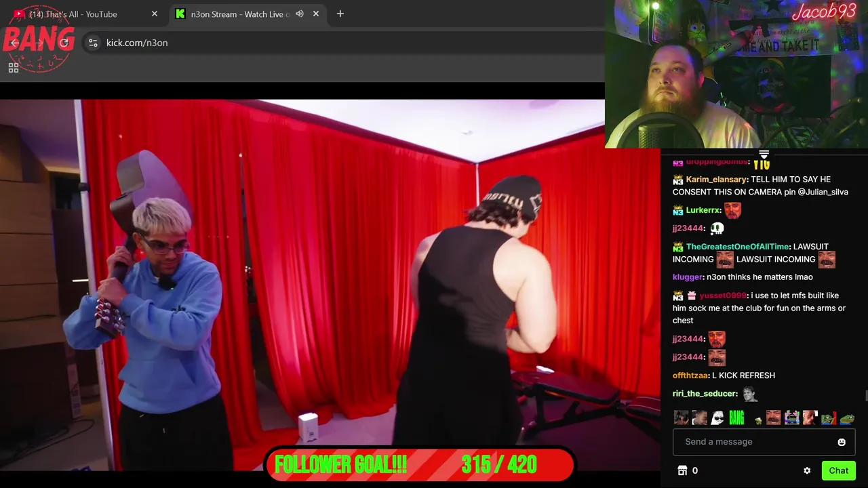Click Lurkerrx's N3 subscriber badge

[678, 210]
